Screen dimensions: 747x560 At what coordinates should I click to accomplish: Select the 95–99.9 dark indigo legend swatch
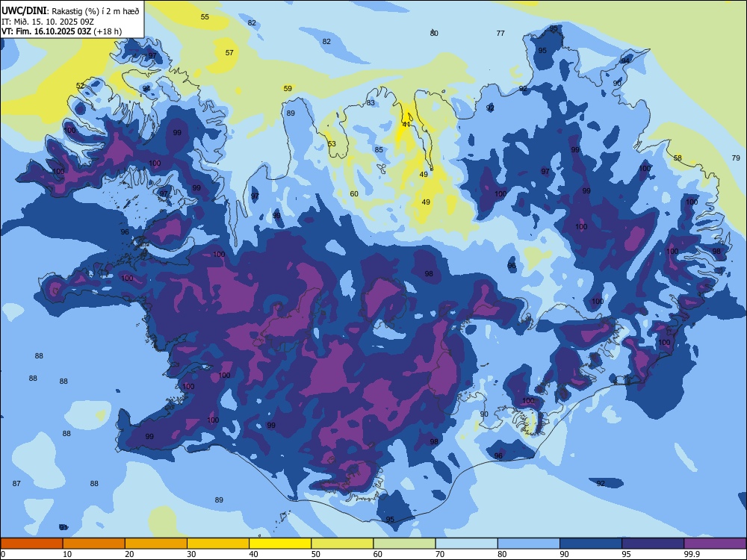pos(653,544)
